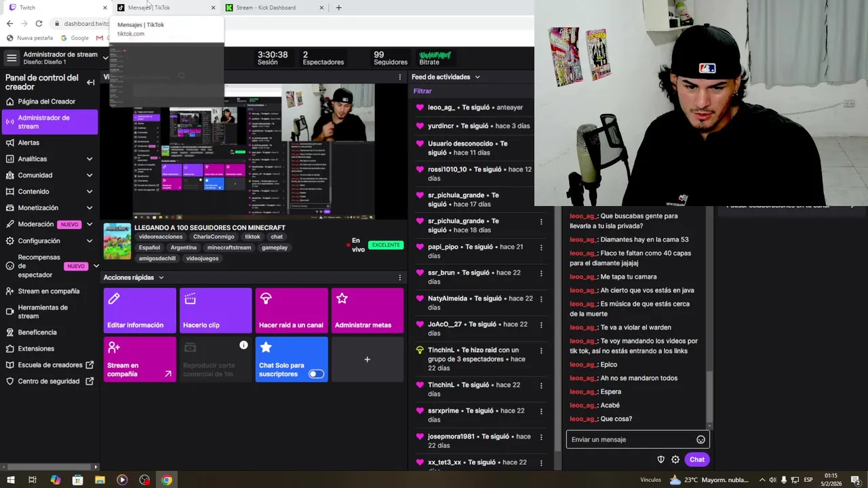Expand the Moderación sidebar section
Viewport: 868px width, 488px height.
90,224
